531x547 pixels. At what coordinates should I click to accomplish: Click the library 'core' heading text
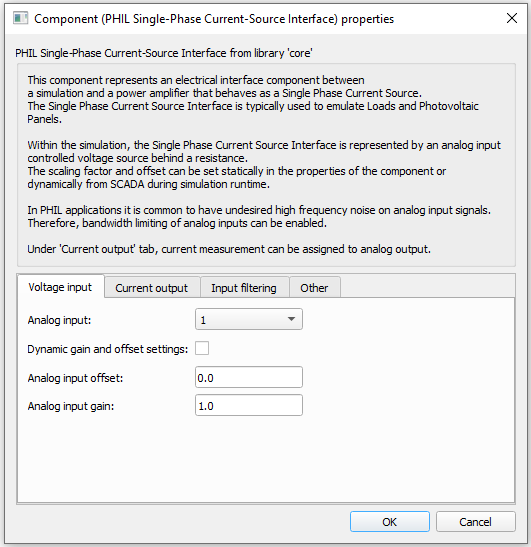pos(164,53)
